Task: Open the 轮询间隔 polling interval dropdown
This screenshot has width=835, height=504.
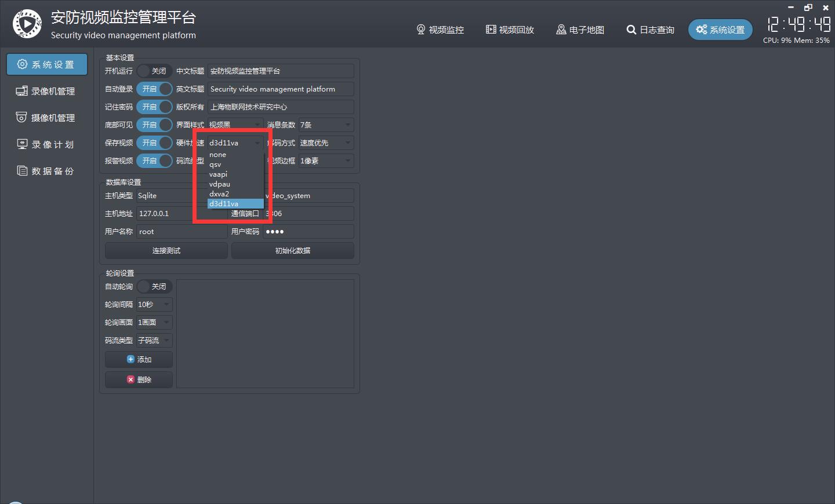Action: pyautogui.click(x=154, y=305)
